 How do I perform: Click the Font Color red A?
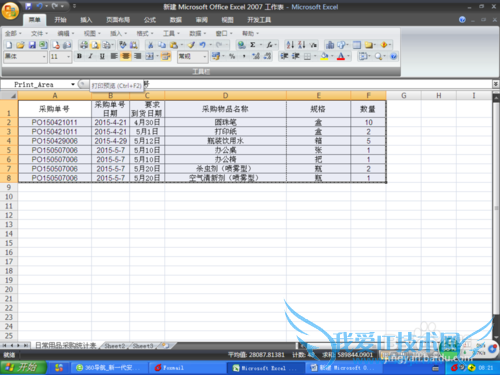(341, 56)
